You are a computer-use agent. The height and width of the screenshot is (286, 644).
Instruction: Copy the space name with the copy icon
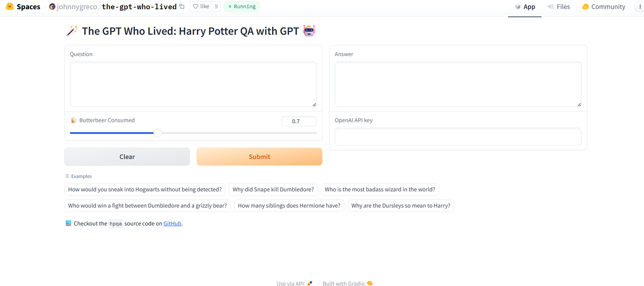pos(182,6)
